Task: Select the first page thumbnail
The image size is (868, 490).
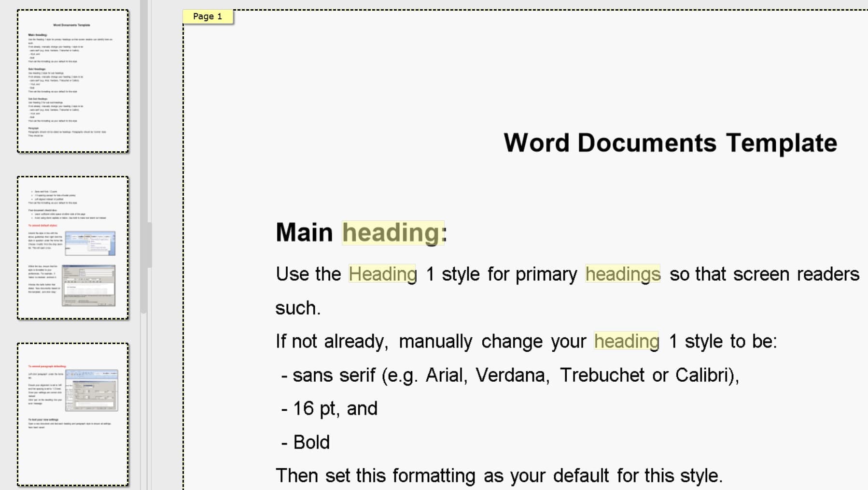Action: pos(72,81)
